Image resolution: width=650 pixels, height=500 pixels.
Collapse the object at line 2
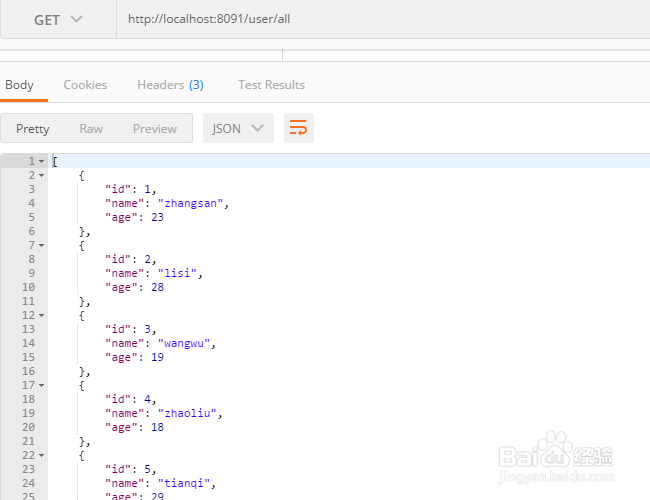41,175
